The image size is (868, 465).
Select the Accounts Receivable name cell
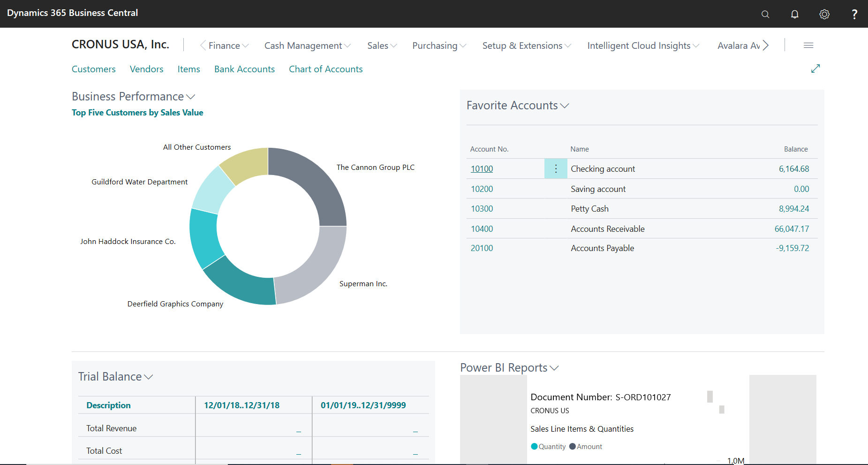pos(608,229)
